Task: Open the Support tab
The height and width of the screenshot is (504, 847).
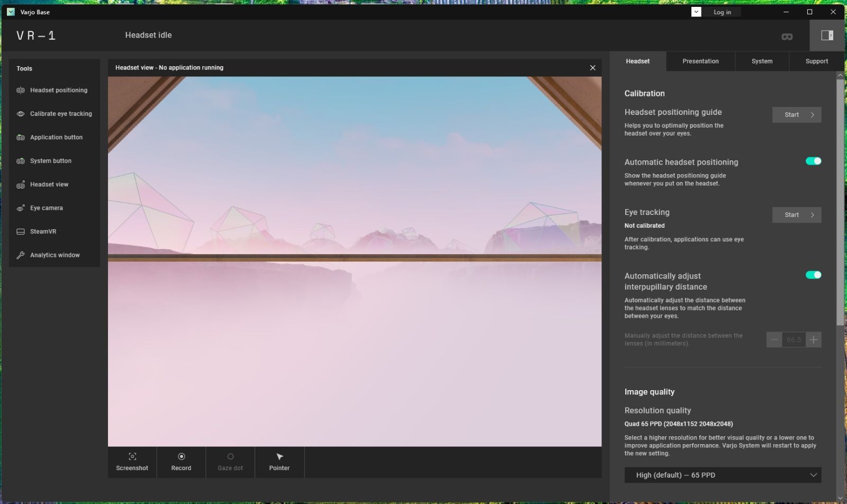Action: 816,61
